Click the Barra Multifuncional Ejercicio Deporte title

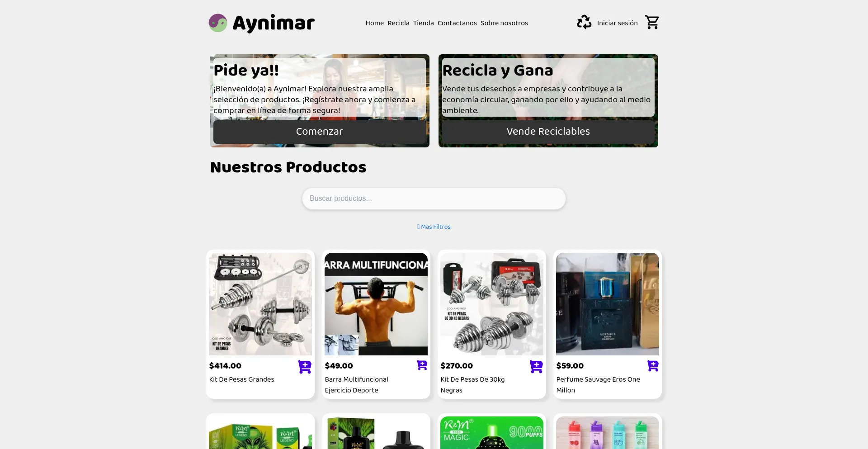click(x=357, y=385)
